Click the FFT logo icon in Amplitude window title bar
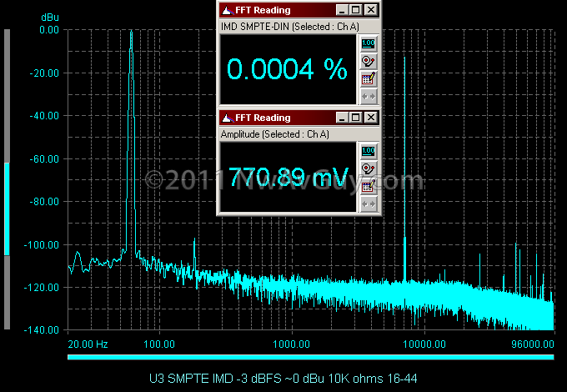The image size is (567, 392). pyautogui.click(x=228, y=118)
